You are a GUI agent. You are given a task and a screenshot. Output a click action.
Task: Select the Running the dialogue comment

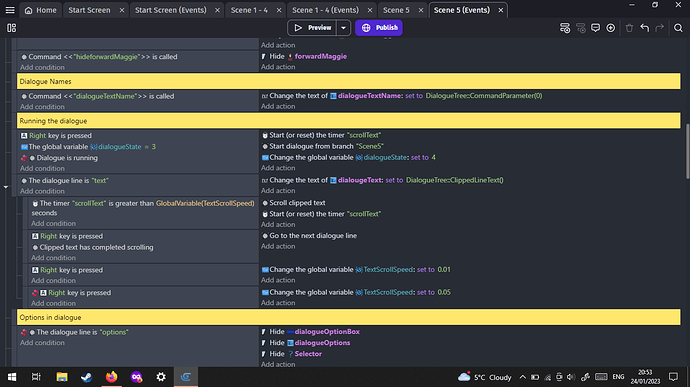[349, 121]
